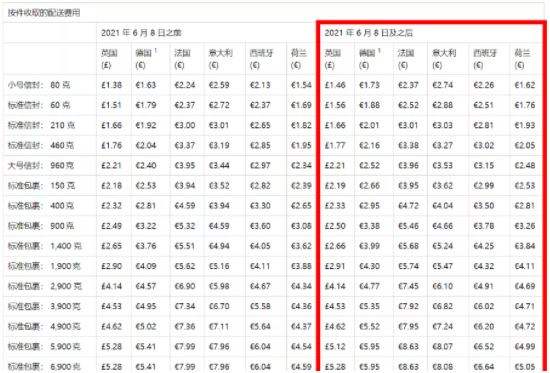Select the 标准包裹: 1,400 克 row label

pos(45,246)
